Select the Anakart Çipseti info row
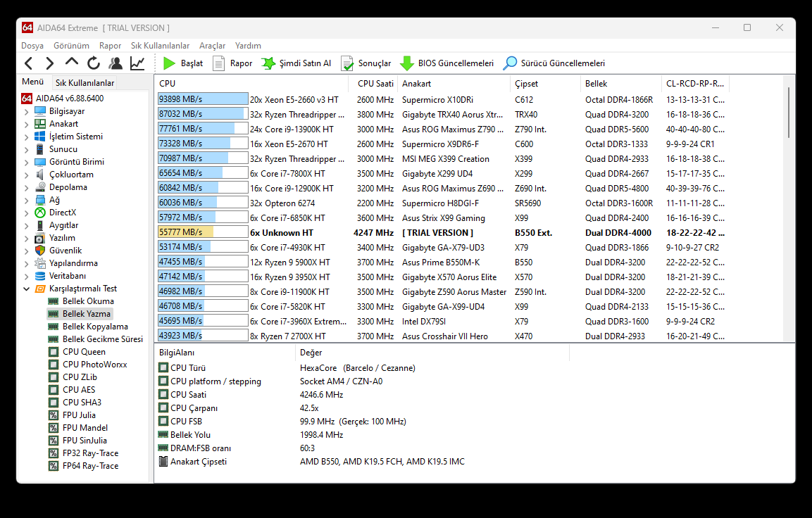Screen dimensions: 812x518 point(363,461)
